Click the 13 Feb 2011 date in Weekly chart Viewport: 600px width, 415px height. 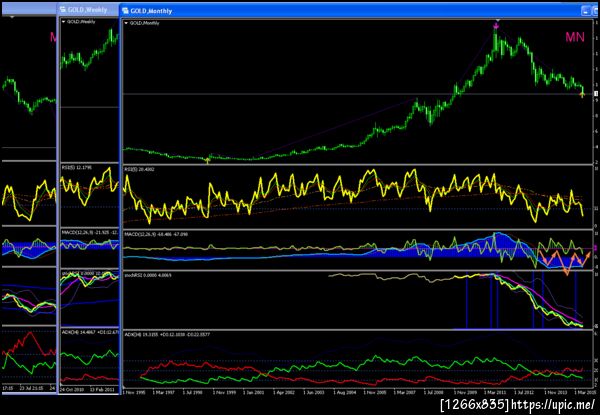101,389
